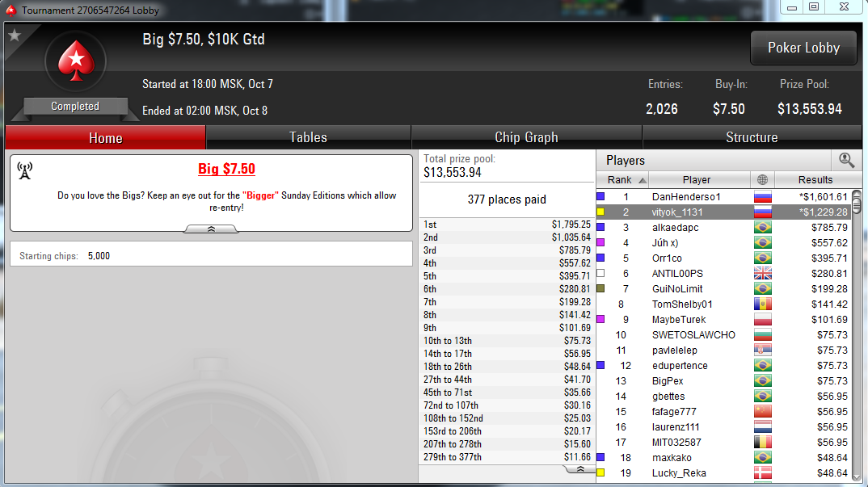868x487 pixels.
Task: Toggle the white label box beside ANTIL00PS
Action: coord(600,274)
